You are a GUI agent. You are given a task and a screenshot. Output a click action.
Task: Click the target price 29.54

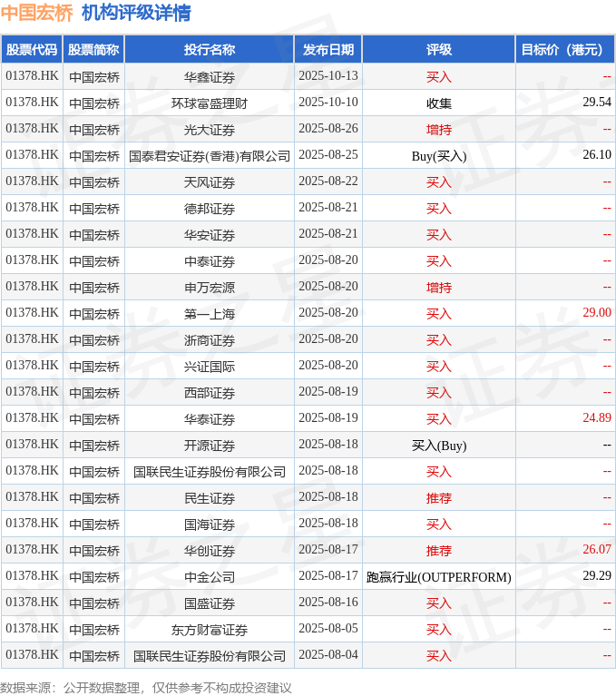pos(597,103)
